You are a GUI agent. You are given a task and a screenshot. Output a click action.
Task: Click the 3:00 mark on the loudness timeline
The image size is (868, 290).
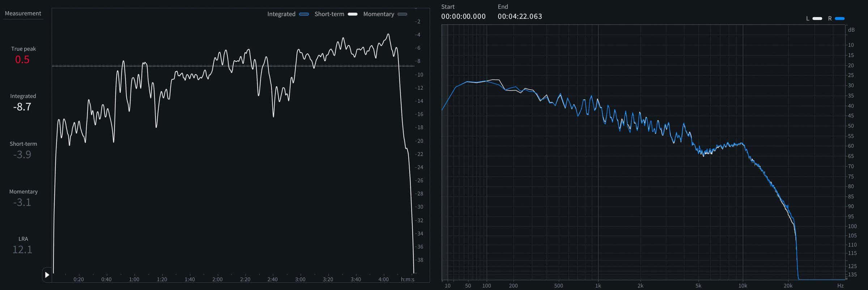300,280
